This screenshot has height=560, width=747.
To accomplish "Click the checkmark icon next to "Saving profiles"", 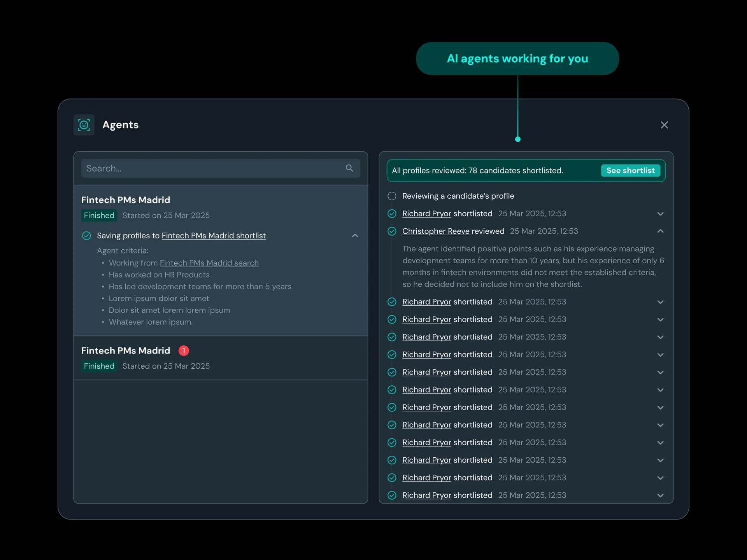I will 86,235.
